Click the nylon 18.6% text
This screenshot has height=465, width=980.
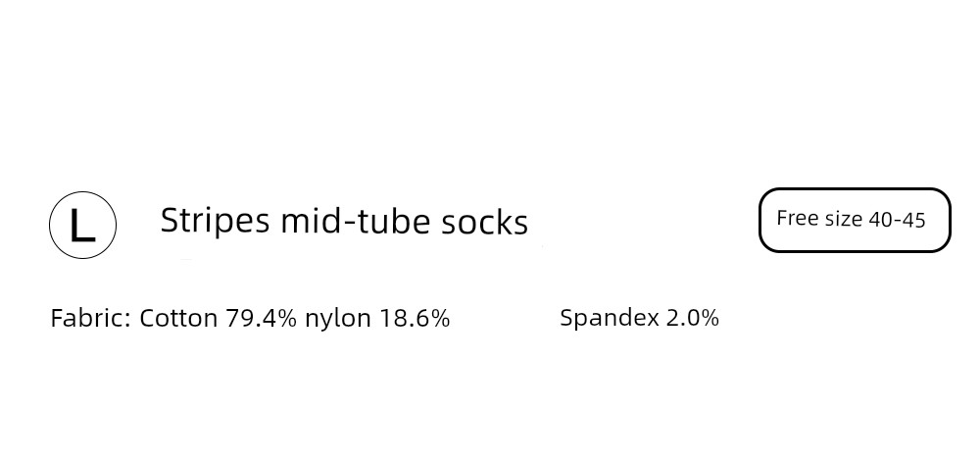point(377,318)
